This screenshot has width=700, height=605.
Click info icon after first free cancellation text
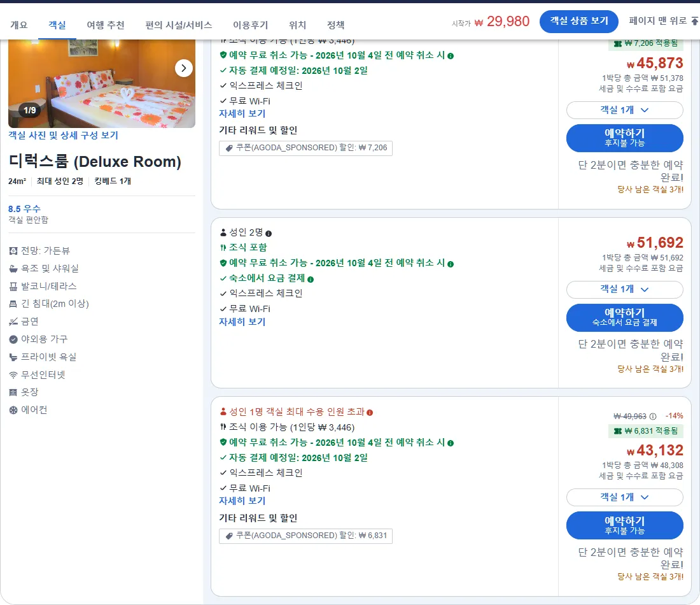point(451,56)
